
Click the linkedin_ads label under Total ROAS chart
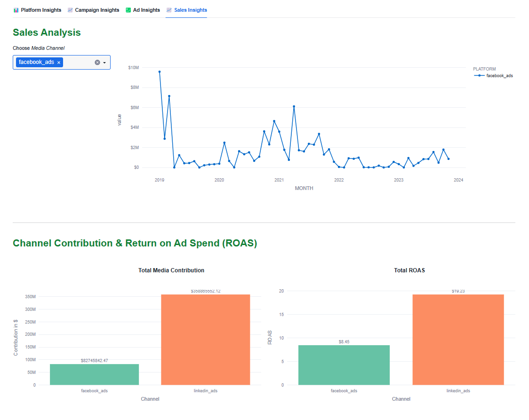click(458, 391)
